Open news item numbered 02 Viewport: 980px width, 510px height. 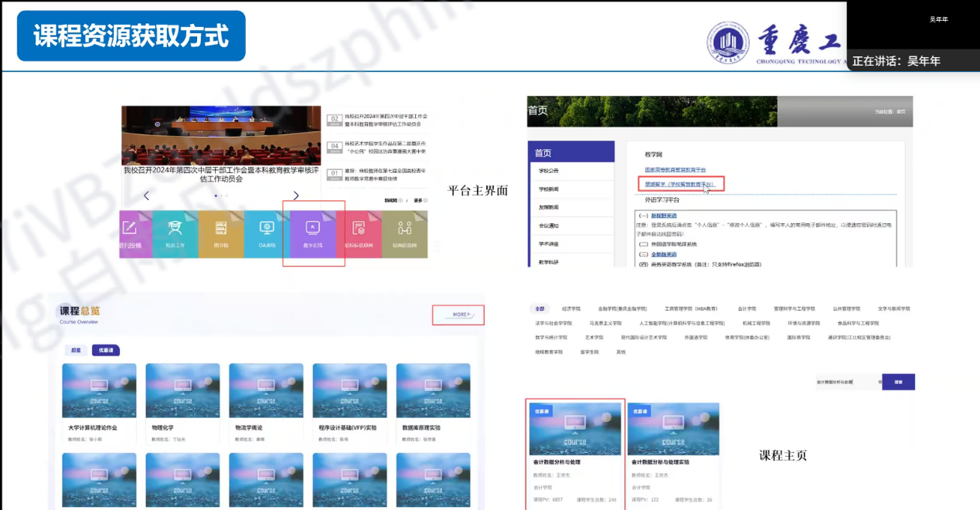click(x=377, y=120)
